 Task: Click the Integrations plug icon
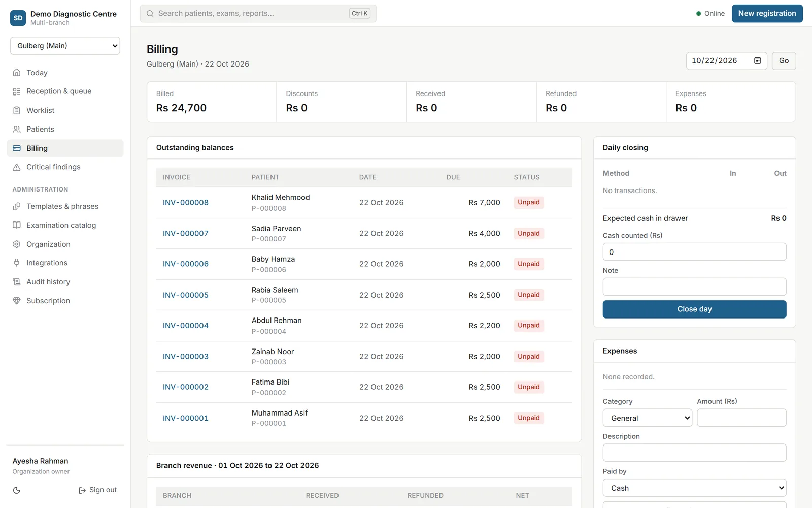(x=17, y=263)
